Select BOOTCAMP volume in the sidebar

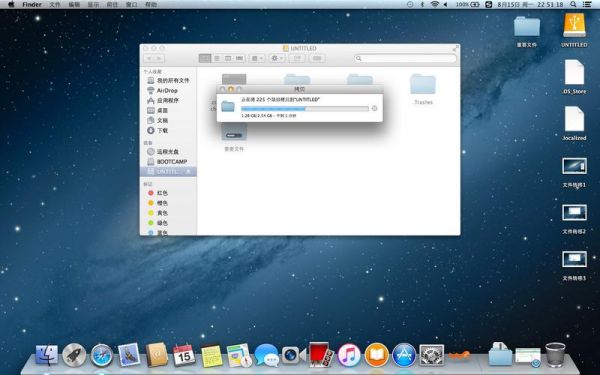pos(168,161)
